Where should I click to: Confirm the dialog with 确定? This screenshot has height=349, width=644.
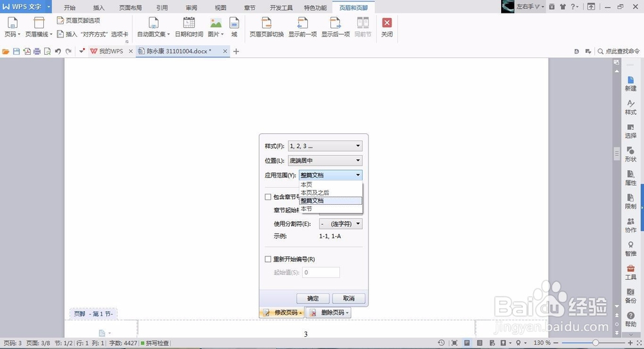click(313, 299)
